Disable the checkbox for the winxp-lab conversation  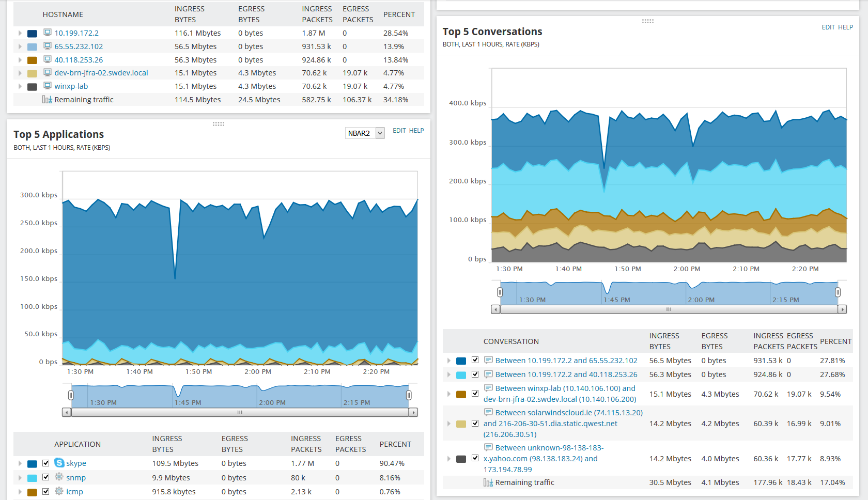point(475,393)
